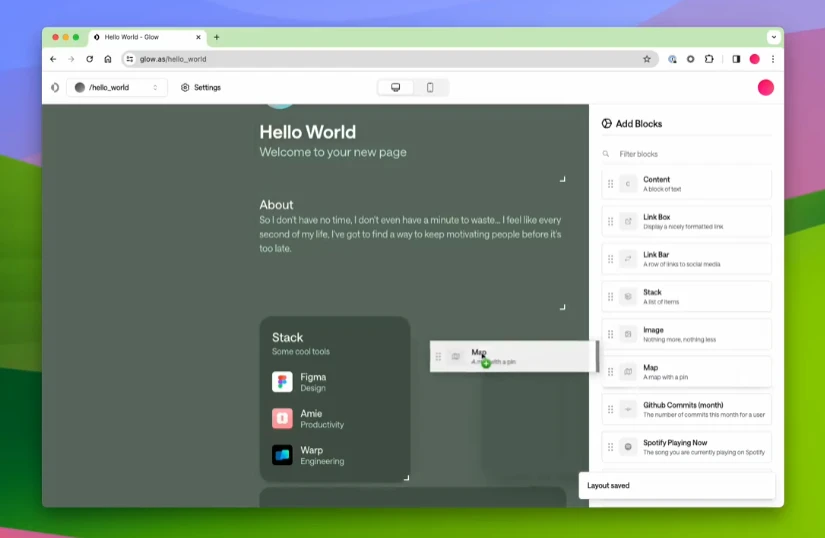Image resolution: width=825 pixels, height=538 pixels.
Task: Click the Link Box block icon
Action: (x=628, y=221)
